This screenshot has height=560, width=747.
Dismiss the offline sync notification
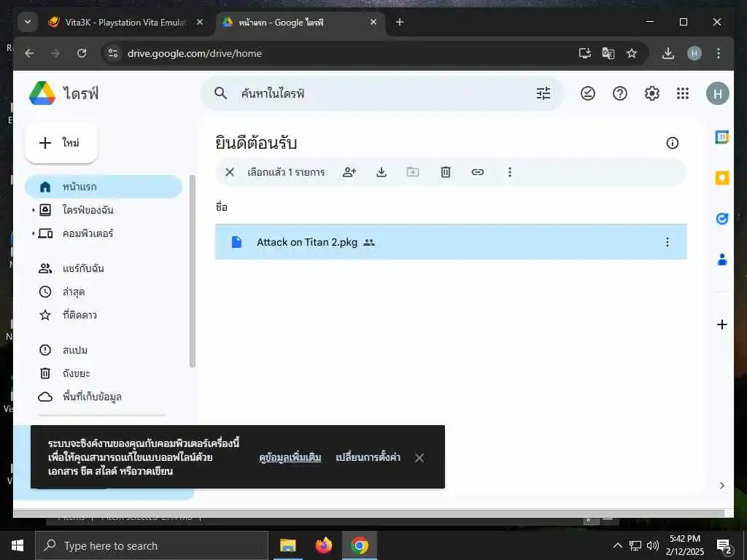click(x=419, y=458)
